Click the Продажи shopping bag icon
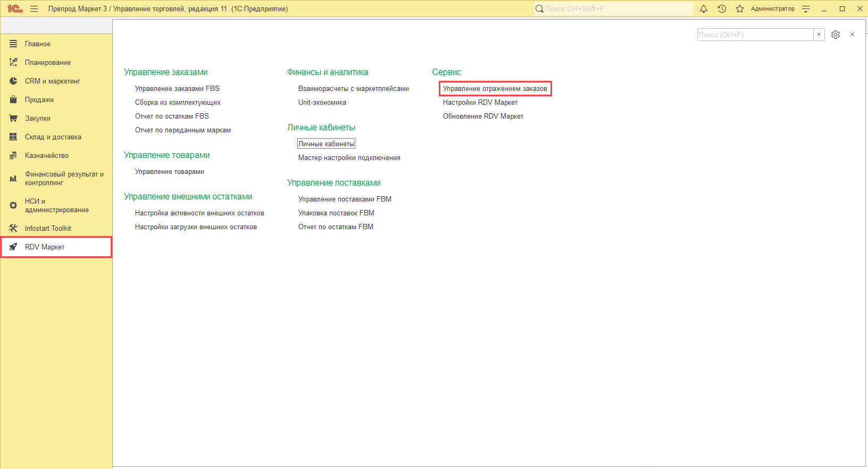The height and width of the screenshot is (469, 868). pos(13,99)
